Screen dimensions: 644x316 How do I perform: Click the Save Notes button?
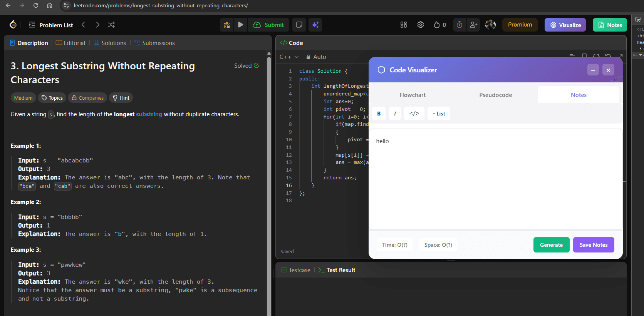coord(593,245)
